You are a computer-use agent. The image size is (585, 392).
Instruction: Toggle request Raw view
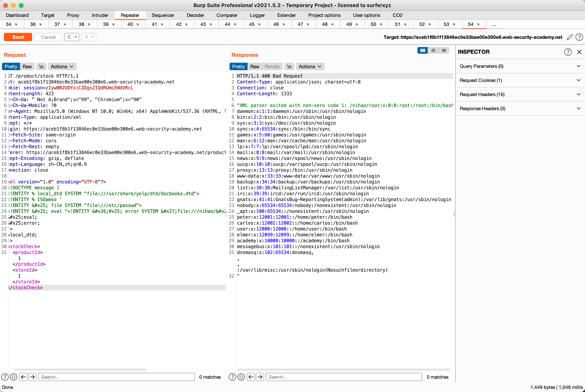click(27, 66)
